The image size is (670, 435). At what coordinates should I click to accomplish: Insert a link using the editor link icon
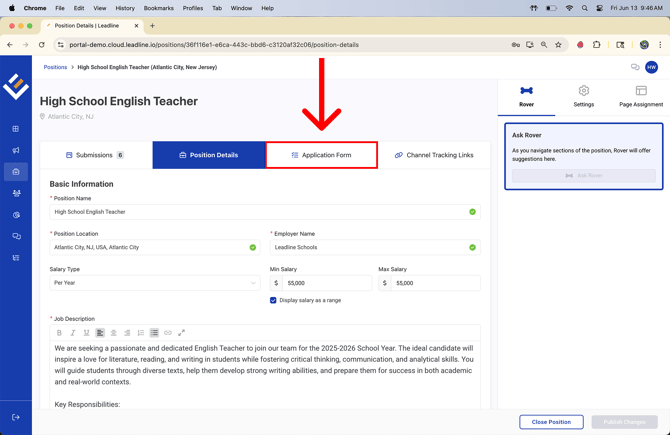168,333
